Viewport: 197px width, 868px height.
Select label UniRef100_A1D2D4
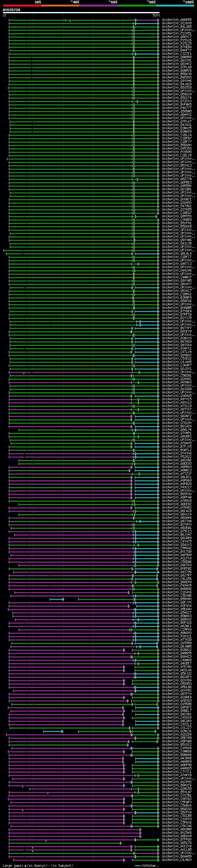pyautogui.click(x=177, y=734)
